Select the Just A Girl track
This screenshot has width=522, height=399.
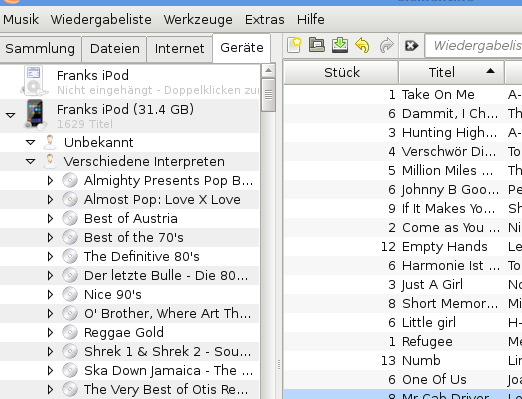[x=403, y=285]
